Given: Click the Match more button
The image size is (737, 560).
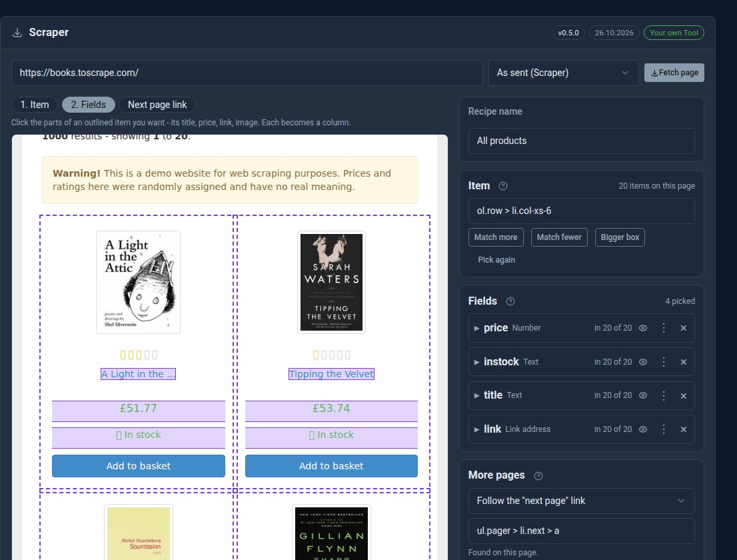Looking at the screenshot, I should tap(496, 237).
